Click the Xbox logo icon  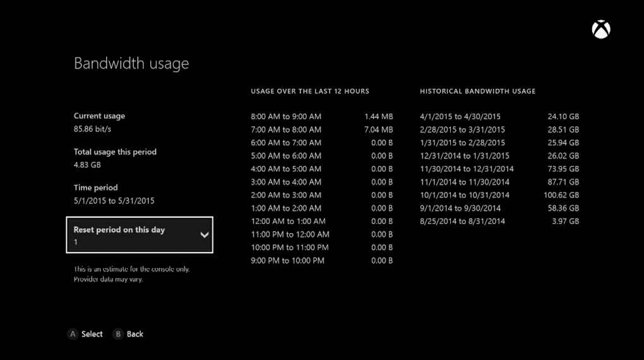pos(601,29)
